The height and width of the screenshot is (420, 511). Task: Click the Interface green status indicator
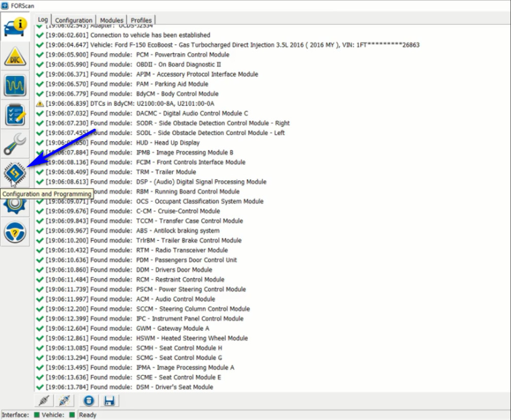[37, 415]
